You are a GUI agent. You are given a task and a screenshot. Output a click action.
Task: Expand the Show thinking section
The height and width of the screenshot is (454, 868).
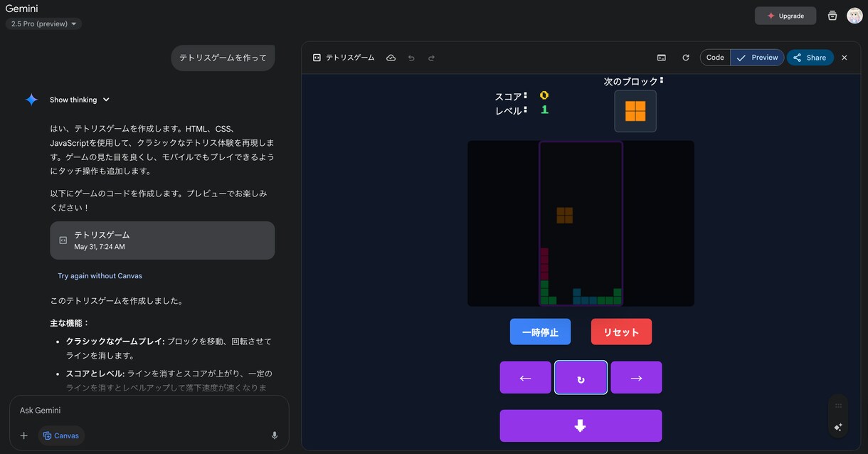point(80,100)
